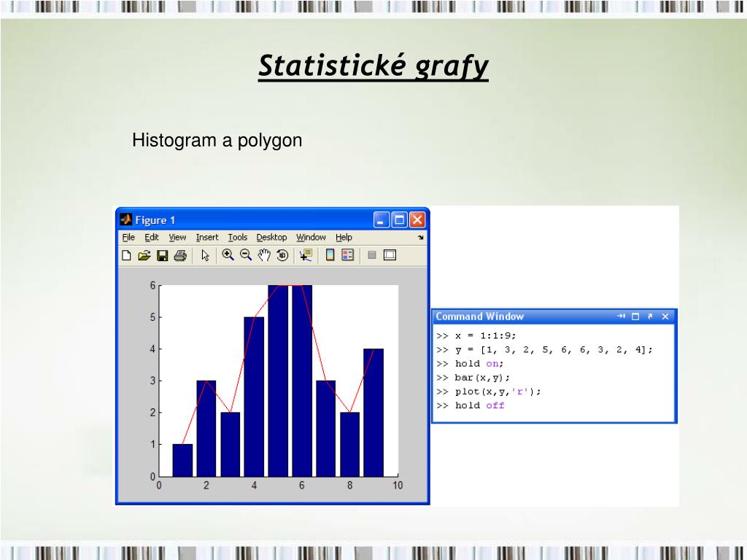Enable the Data Cursor tool
The height and width of the screenshot is (560, 747).
(306, 255)
